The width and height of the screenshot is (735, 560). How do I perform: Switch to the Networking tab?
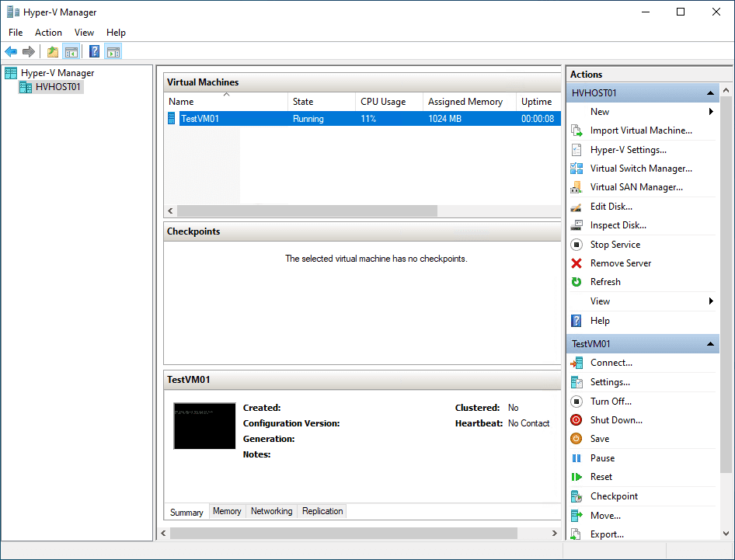pos(271,511)
